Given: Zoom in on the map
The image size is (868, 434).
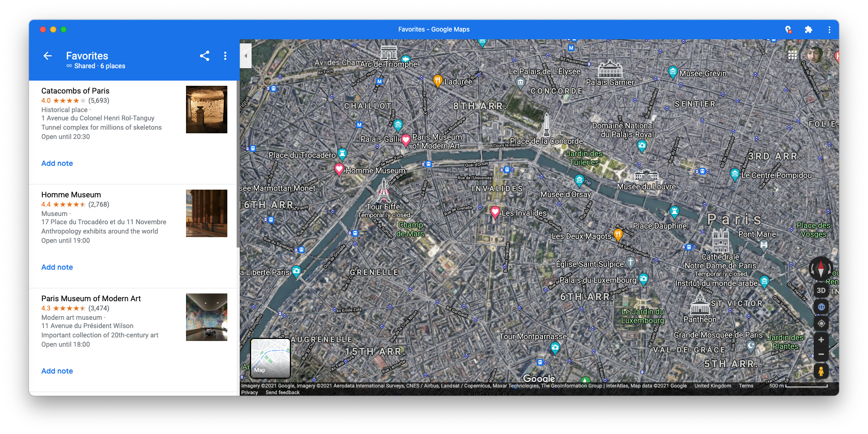Looking at the screenshot, I should [x=821, y=340].
